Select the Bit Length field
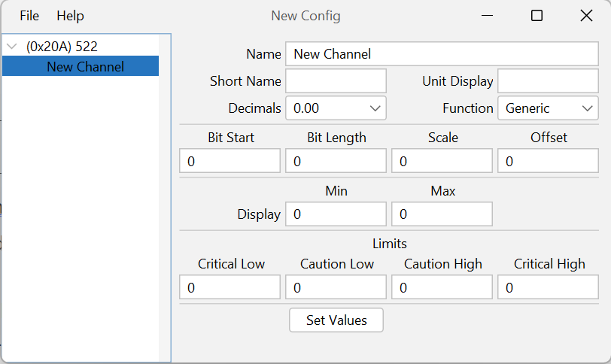 tap(336, 161)
